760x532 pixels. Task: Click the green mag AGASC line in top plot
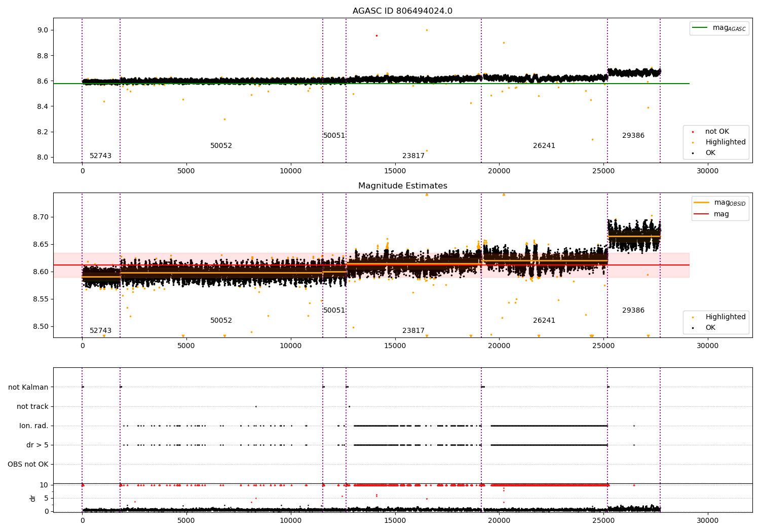(371, 84)
